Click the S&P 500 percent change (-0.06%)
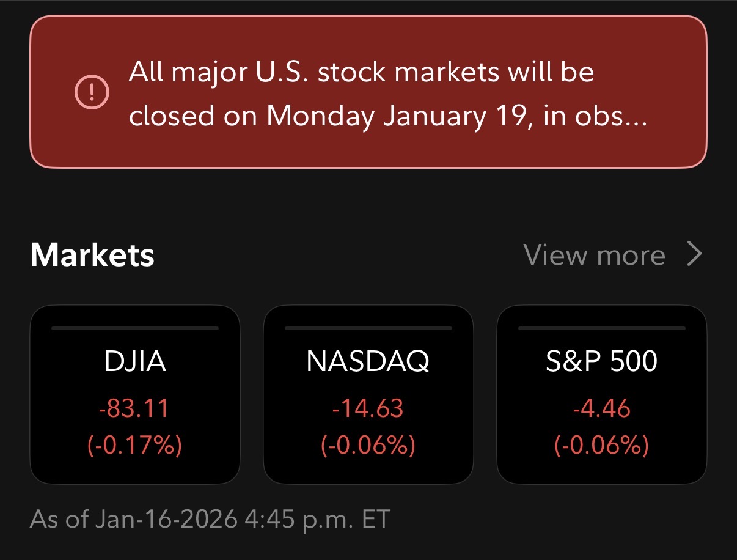The height and width of the screenshot is (560, 737). pos(602,446)
